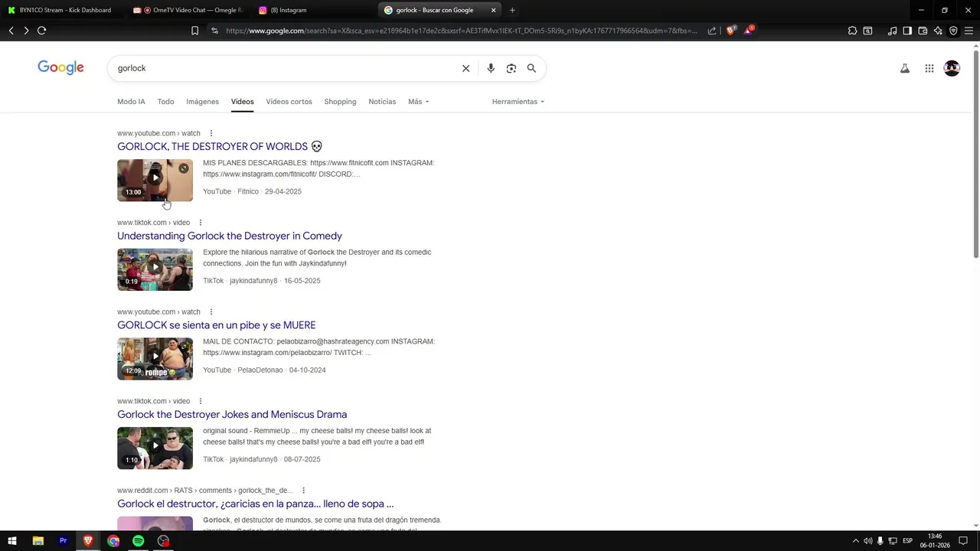This screenshot has height=551, width=980.
Task: Open the site settings icon beside the URL
Action: pos(214,31)
